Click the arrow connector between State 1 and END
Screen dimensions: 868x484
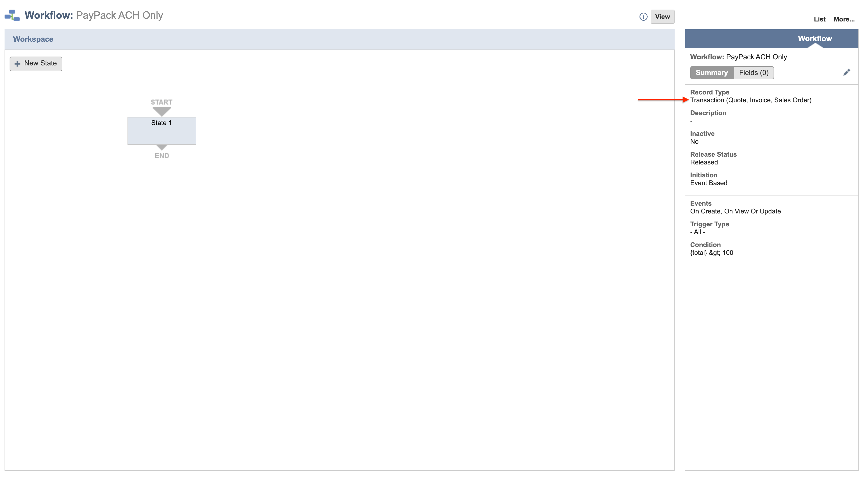(162, 148)
